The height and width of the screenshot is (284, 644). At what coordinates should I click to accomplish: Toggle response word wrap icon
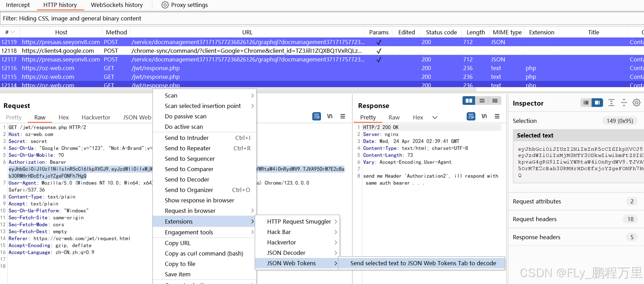[x=471, y=116]
